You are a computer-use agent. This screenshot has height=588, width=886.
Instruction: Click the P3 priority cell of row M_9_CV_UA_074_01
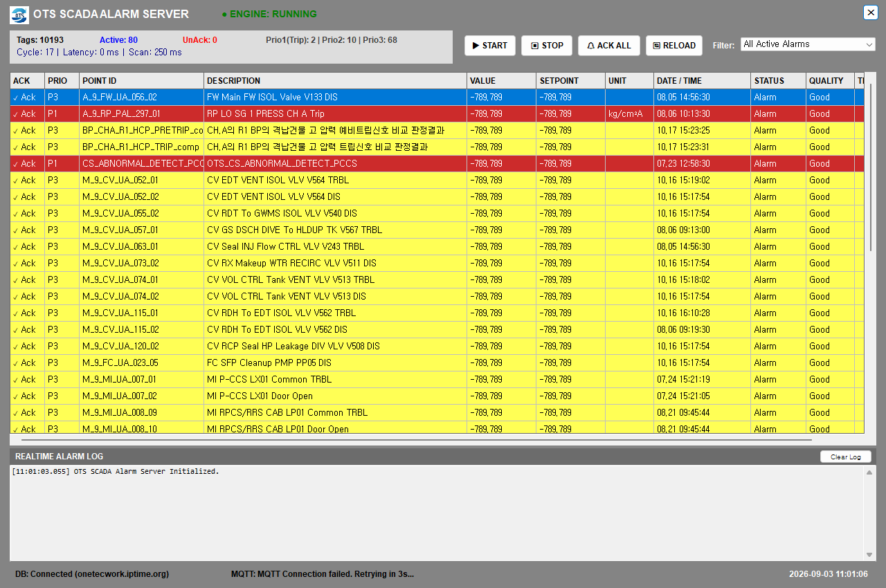[62, 280]
